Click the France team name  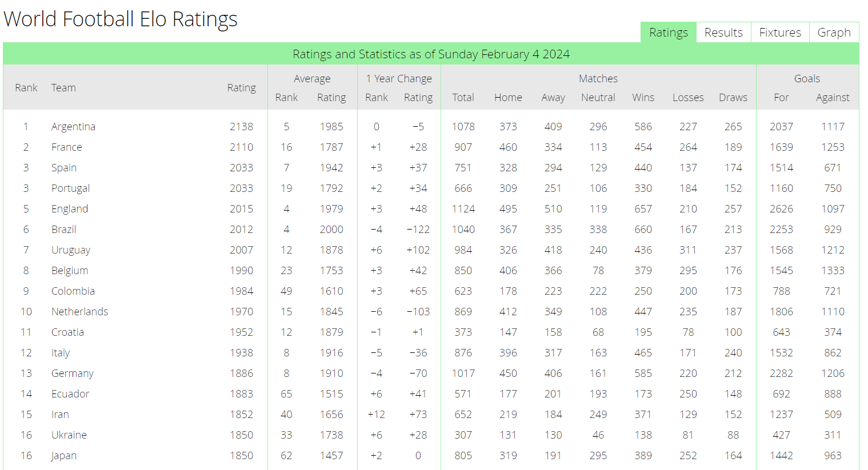click(66, 147)
